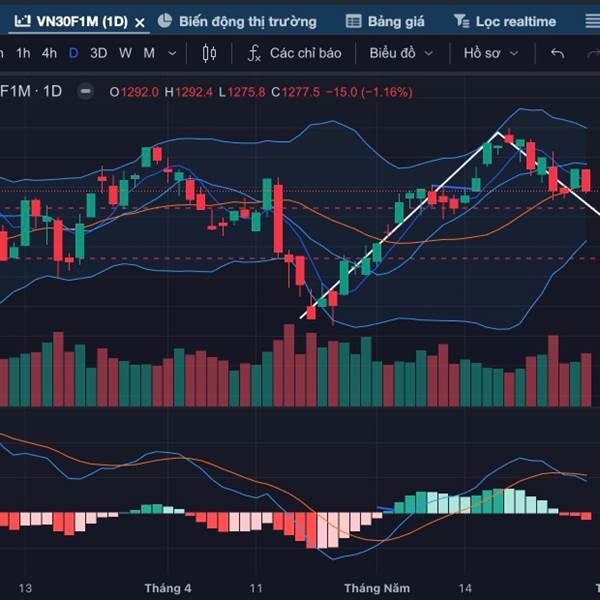This screenshot has height=600, width=600.
Task: Open the hamburger menu at top right
Action: (x=592, y=21)
